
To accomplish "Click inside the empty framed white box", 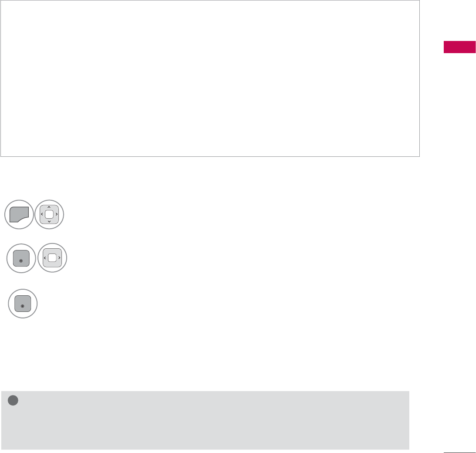I will pos(210,78).
